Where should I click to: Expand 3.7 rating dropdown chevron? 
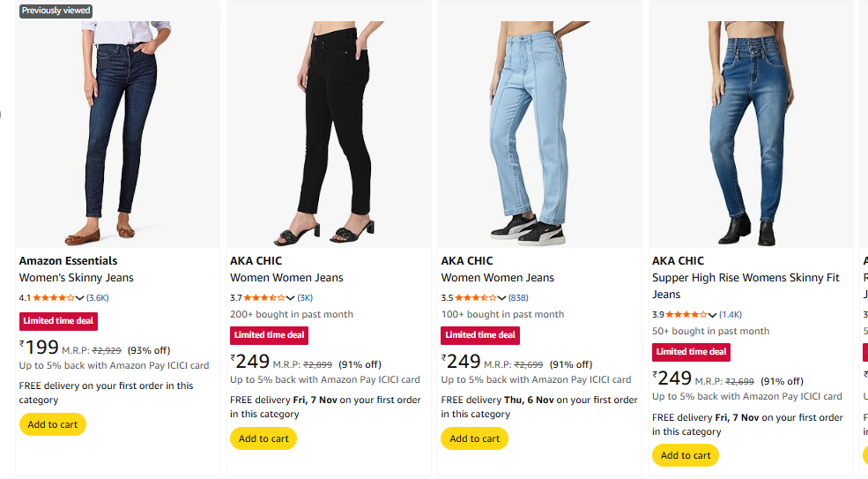pyautogui.click(x=291, y=298)
